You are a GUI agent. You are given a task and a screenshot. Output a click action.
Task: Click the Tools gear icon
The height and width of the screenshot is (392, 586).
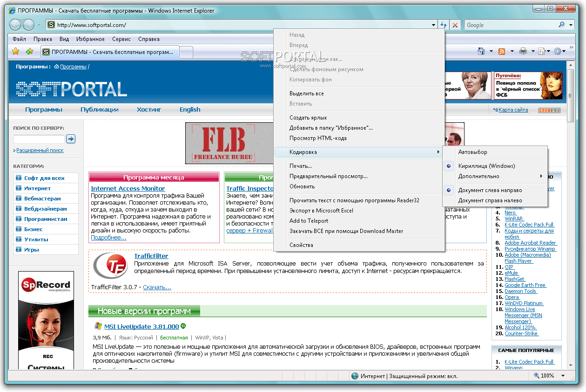[x=558, y=51]
